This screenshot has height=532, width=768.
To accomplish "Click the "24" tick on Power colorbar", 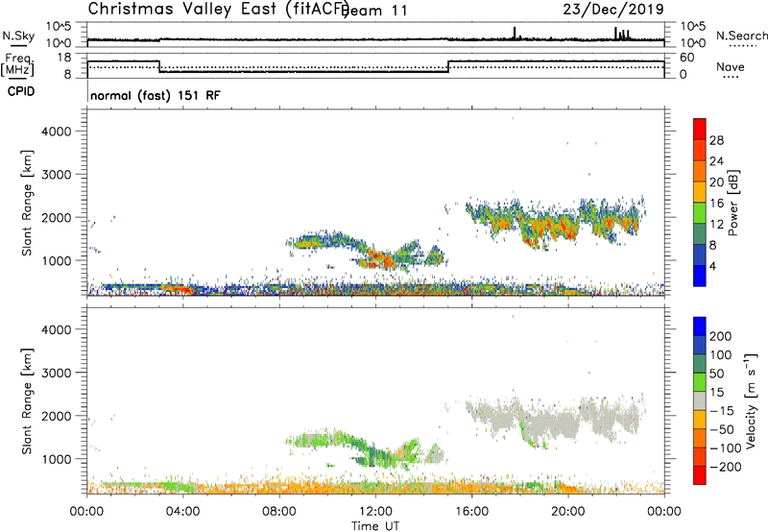I will tap(716, 161).
